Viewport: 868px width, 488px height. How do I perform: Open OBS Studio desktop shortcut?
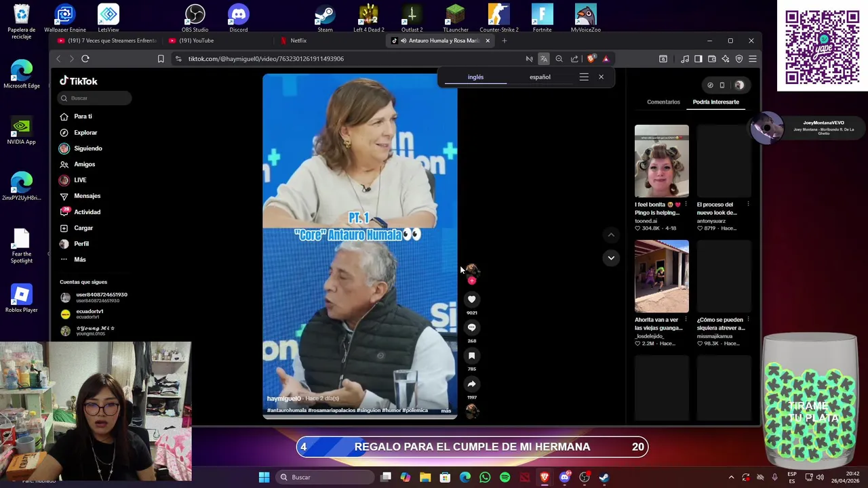tap(195, 18)
